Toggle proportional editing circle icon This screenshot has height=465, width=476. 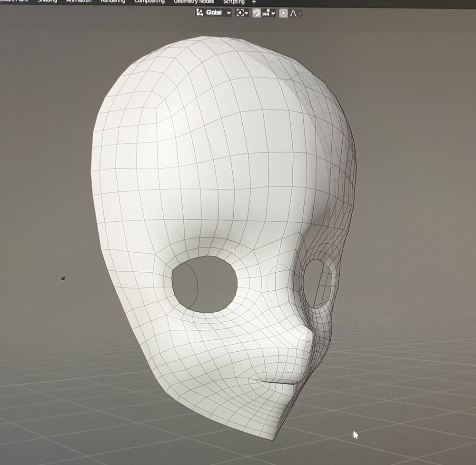tap(284, 13)
